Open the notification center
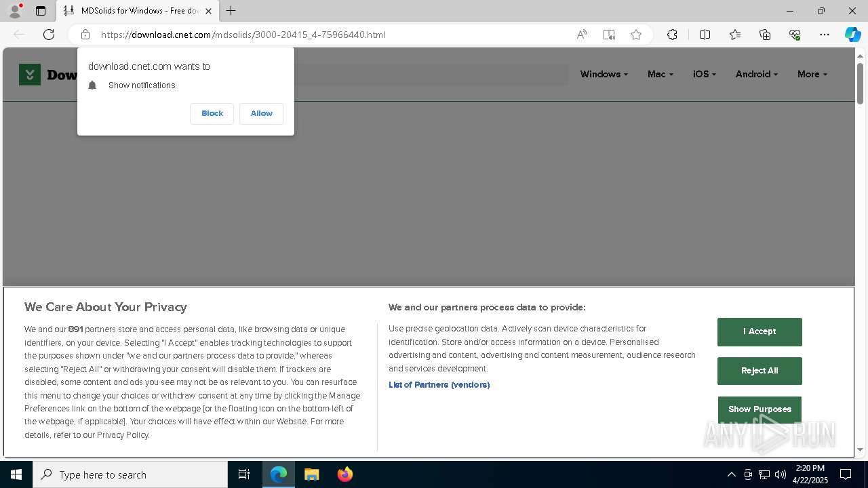Image resolution: width=868 pixels, height=488 pixels. (846, 474)
